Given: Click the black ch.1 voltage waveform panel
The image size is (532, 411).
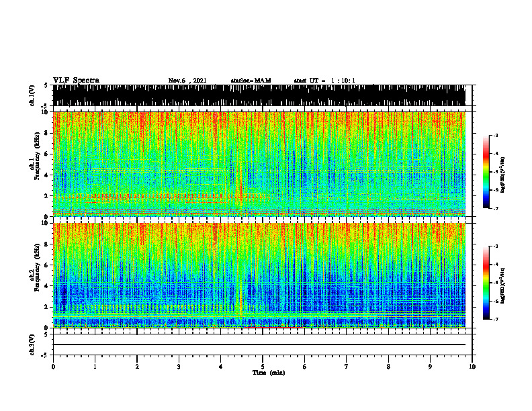Looking at the screenshot, I should pyautogui.click(x=259, y=95).
